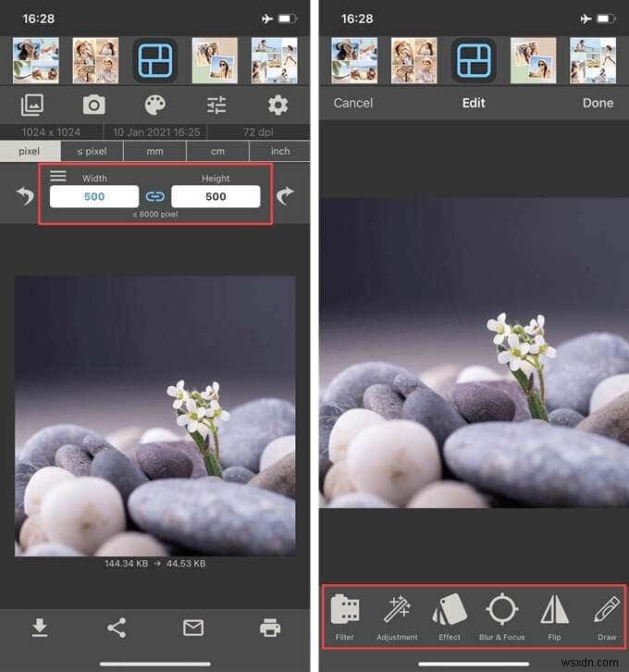
Task: Open the Effect tool
Action: [450, 617]
